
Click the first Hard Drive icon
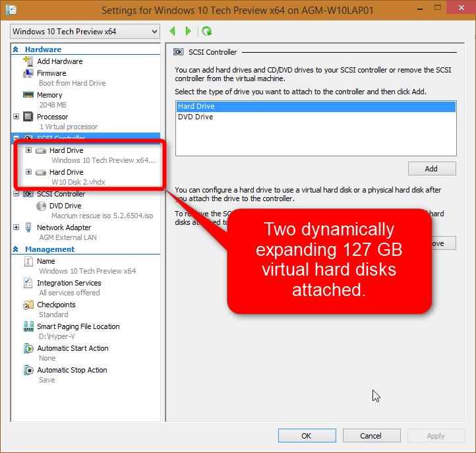(41, 150)
